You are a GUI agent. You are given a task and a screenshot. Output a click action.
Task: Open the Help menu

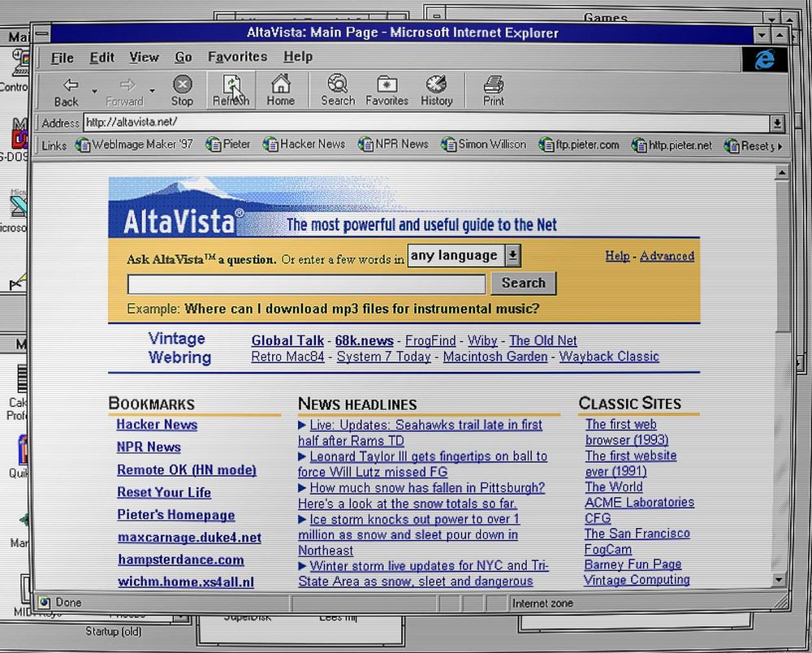tap(298, 56)
